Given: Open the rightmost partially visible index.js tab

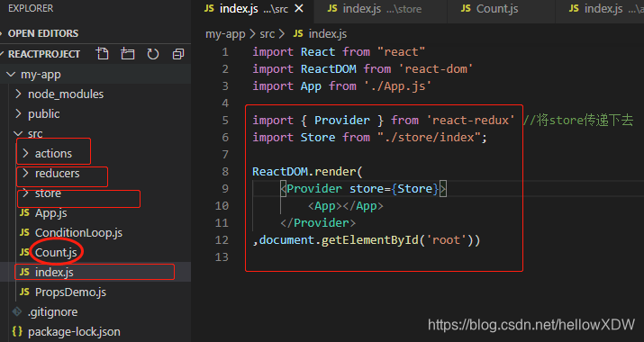Looking at the screenshot, I should [600, 9].
